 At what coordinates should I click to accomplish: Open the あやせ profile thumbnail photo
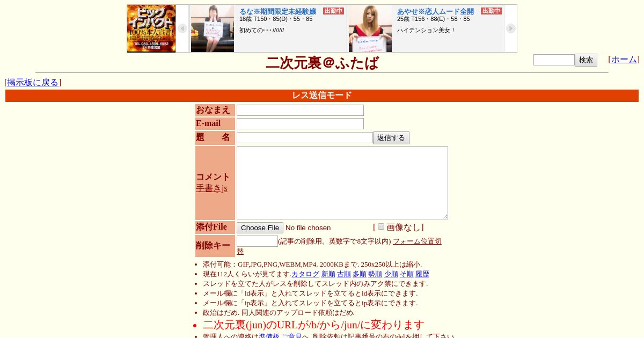click(x=370, y=28)
